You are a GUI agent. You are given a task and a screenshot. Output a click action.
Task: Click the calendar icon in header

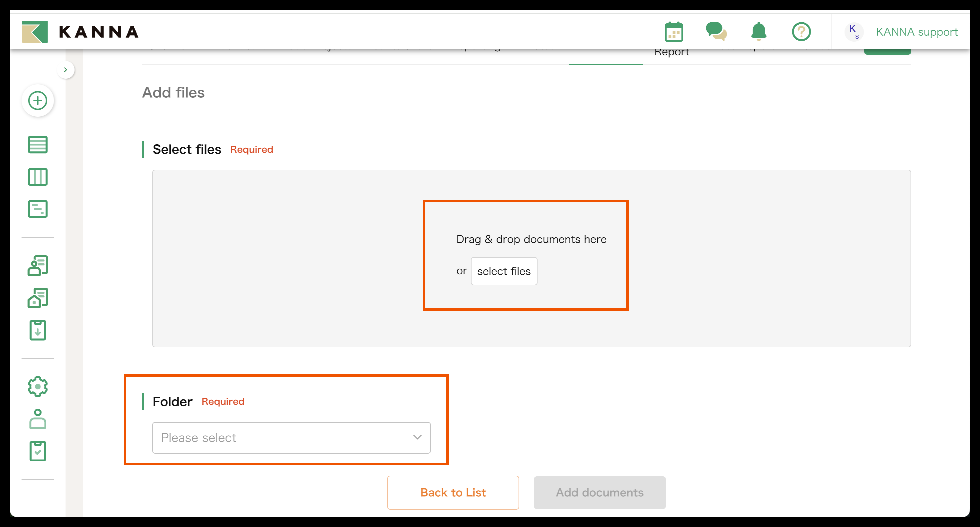(x=674, y=32)
